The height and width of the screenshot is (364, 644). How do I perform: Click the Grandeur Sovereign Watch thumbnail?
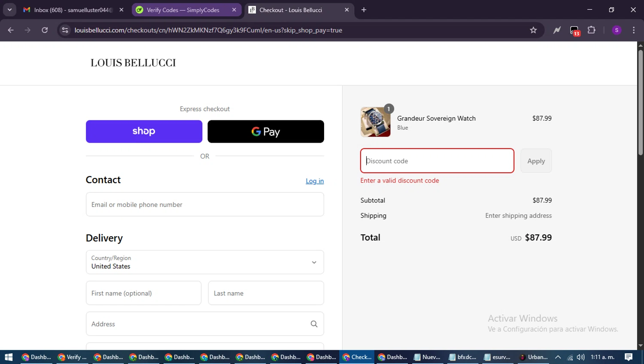tap(375, 122)
